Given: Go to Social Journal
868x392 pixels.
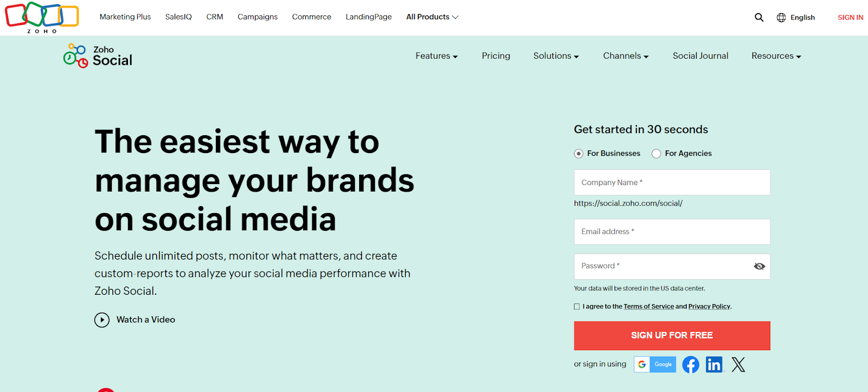Looking at the screenshot, I should (x=700, y=56).
